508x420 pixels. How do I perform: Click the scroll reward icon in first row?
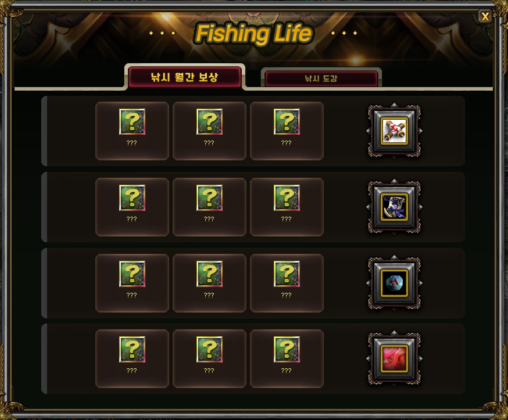394,131
